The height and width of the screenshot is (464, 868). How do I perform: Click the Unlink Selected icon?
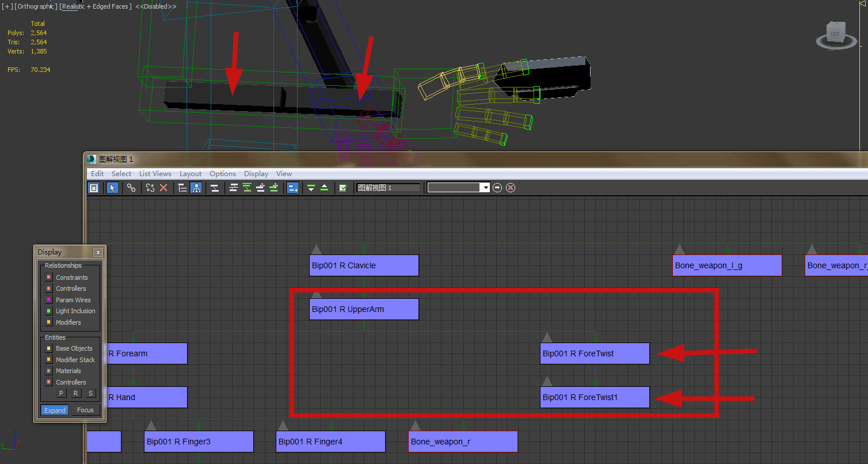[150, 188]
